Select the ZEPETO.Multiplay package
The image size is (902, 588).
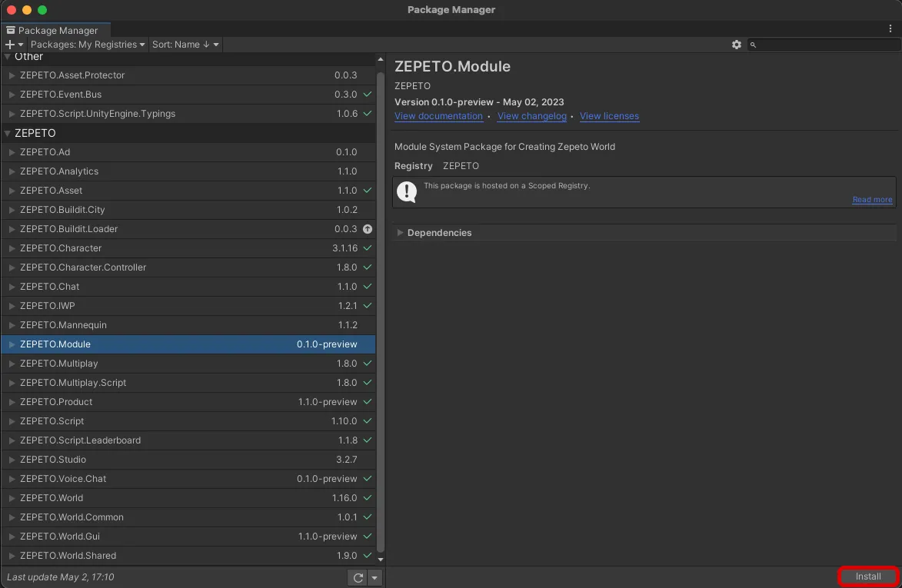(x=188, y=364)
